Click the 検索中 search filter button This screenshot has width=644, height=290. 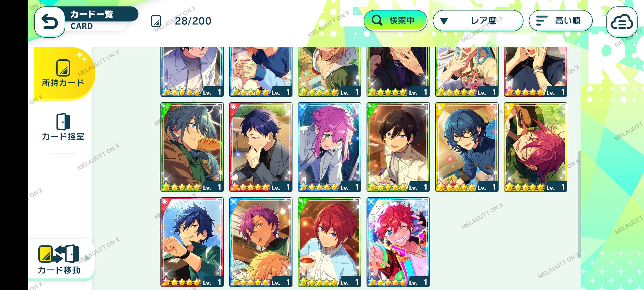395,21
